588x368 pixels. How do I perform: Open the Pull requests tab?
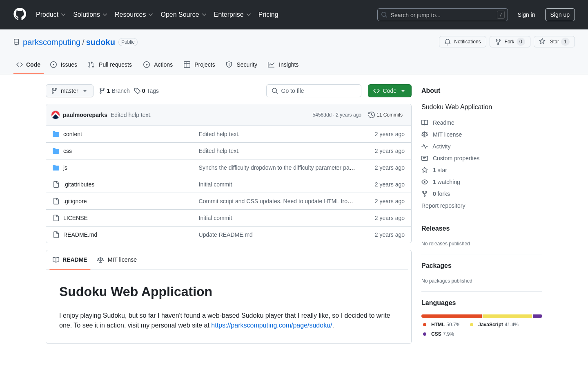[x=110, y=65]
